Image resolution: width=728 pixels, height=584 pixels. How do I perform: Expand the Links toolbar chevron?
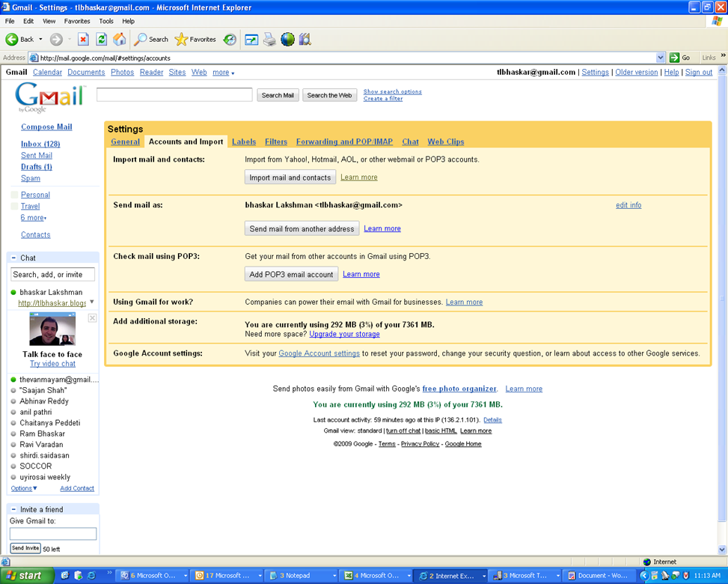[723, 55]
